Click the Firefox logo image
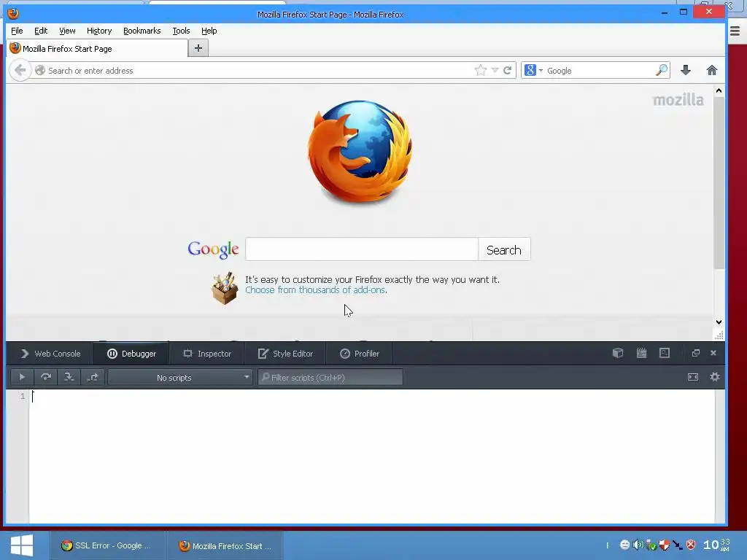This screenshot has height=560, width=747. click(x=360, y=152)
